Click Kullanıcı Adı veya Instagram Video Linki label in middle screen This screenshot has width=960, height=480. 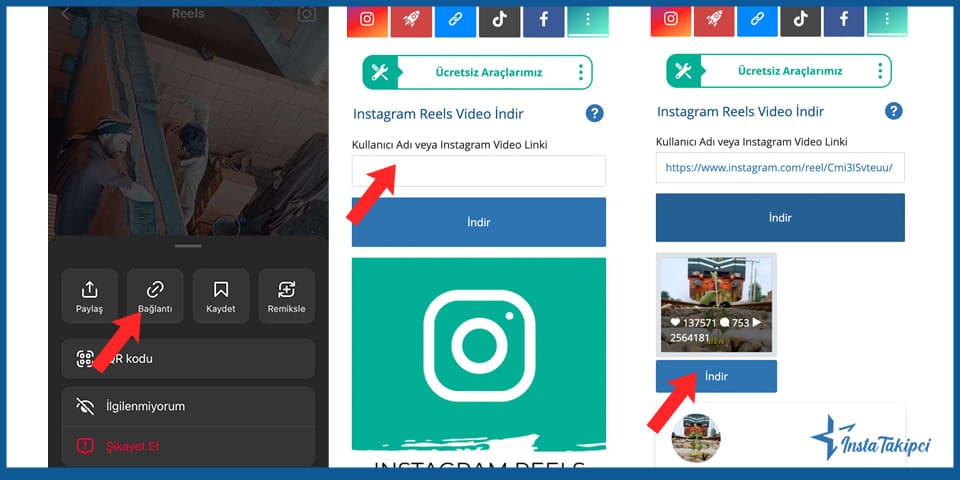(x=449, y=145)
